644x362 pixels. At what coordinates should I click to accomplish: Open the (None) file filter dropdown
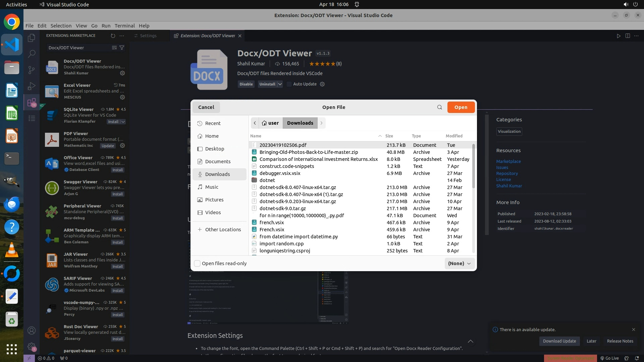[460, 263]
